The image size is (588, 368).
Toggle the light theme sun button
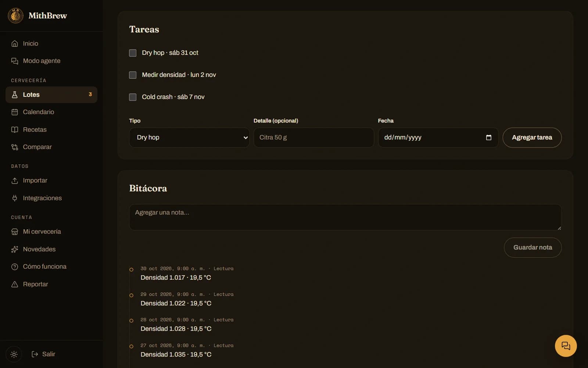point(14,354)
